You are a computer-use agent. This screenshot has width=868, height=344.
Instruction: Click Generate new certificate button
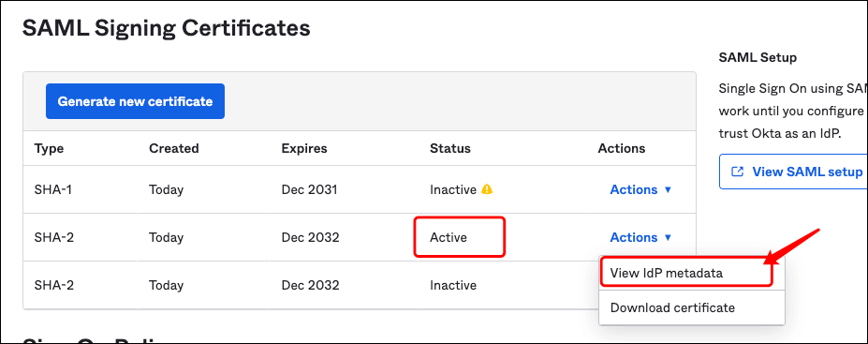tap(135, 101)
